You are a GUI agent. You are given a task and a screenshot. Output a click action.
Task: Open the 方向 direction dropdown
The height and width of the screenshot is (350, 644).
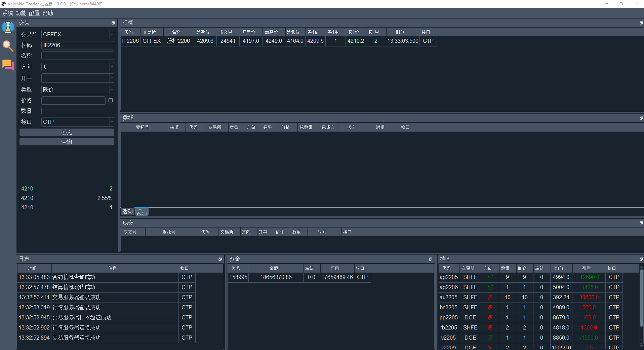pyautogui.click(x=78, y=67)
